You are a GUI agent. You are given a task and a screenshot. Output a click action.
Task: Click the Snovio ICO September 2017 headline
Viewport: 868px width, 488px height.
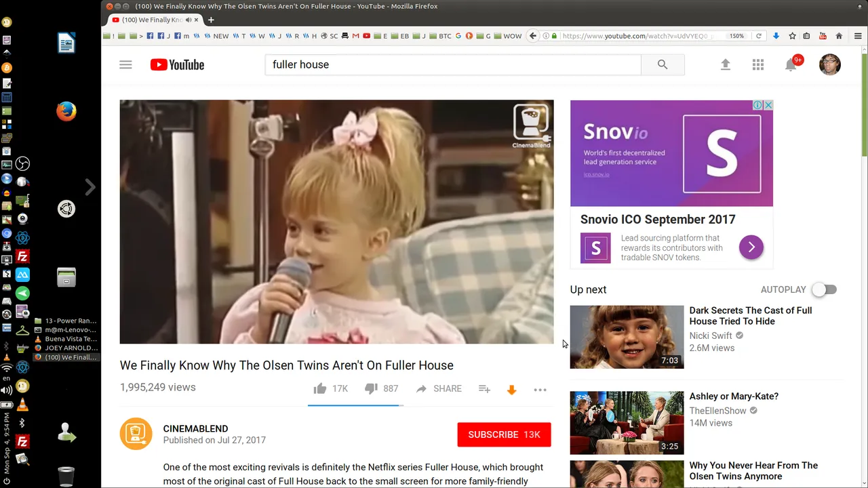(x=658, y=220)
